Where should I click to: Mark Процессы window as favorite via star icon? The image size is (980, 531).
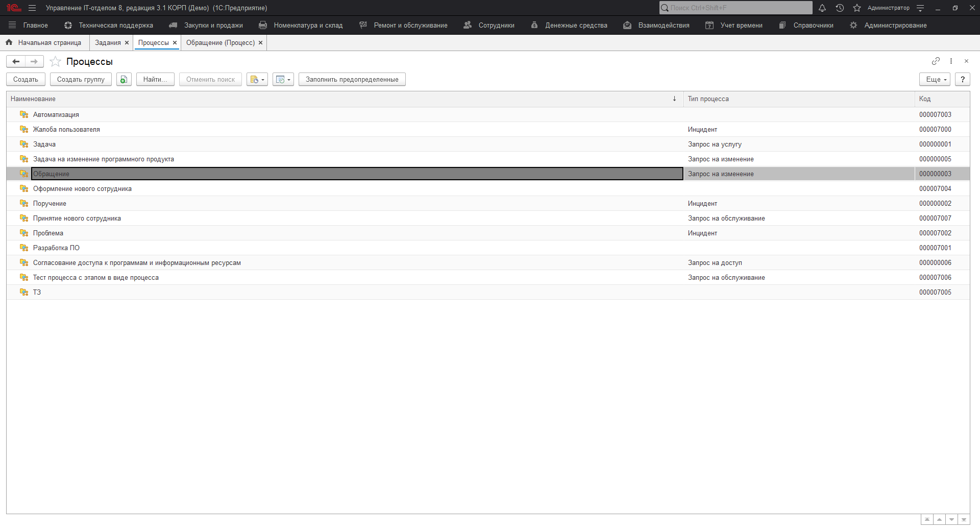point(55,61)
